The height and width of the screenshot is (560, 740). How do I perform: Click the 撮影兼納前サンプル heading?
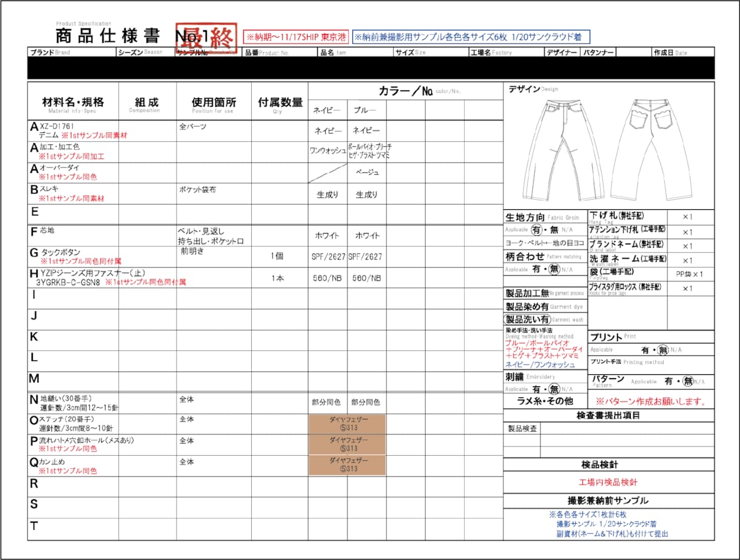click(x=608, y=501)
